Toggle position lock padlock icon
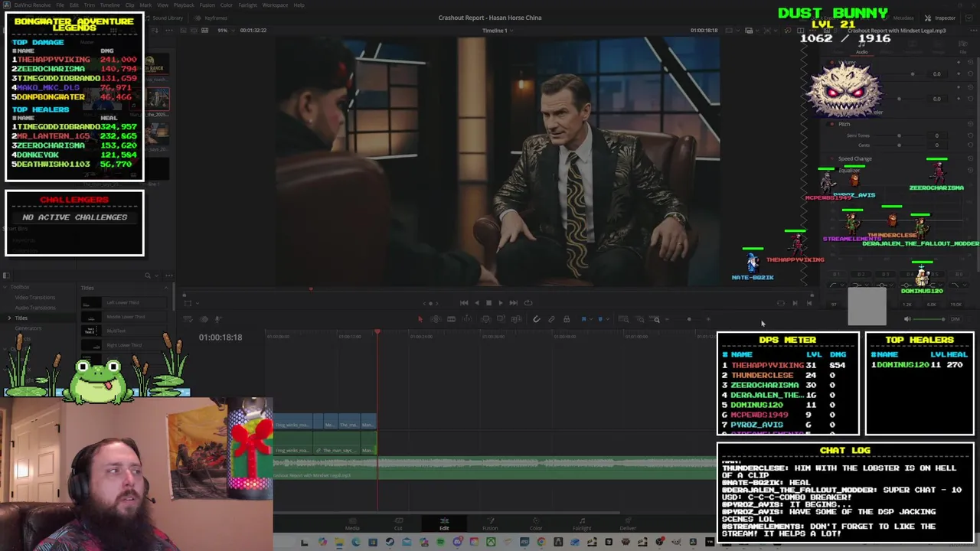 (567, 319)
